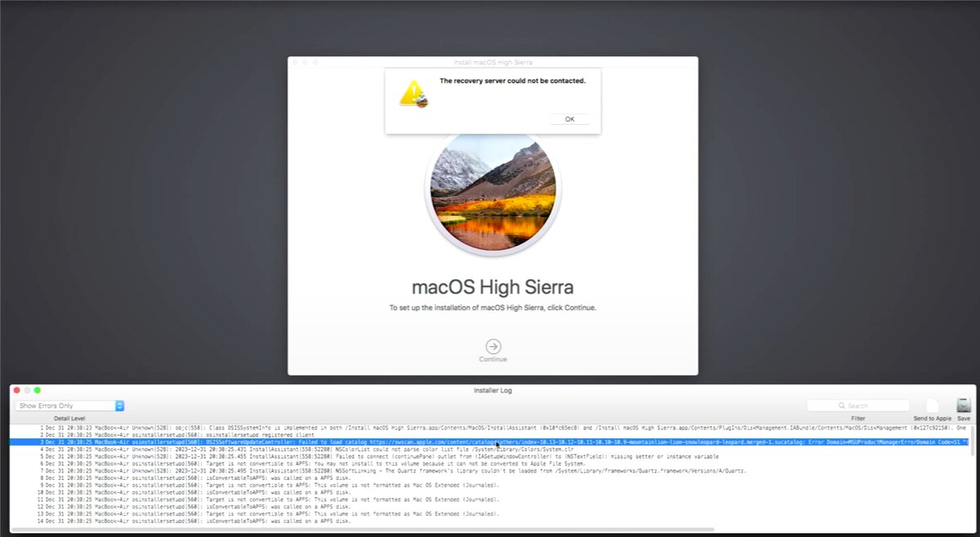Viewport: 980px width, 537px height.
Task: Select log line 7 about NSSoftLinking Quartz
Action: 490,471
